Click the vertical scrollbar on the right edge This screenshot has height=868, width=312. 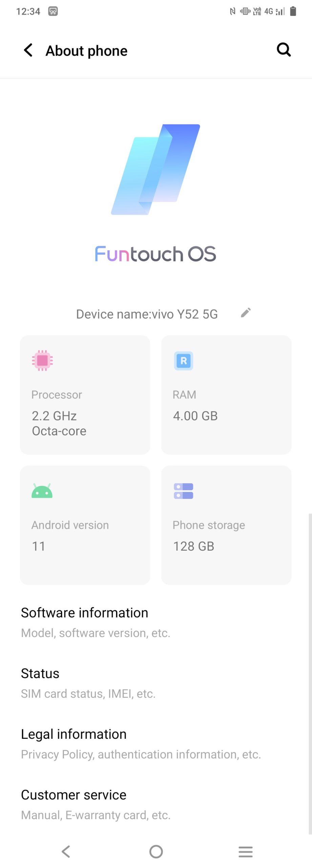pos(310,673)
